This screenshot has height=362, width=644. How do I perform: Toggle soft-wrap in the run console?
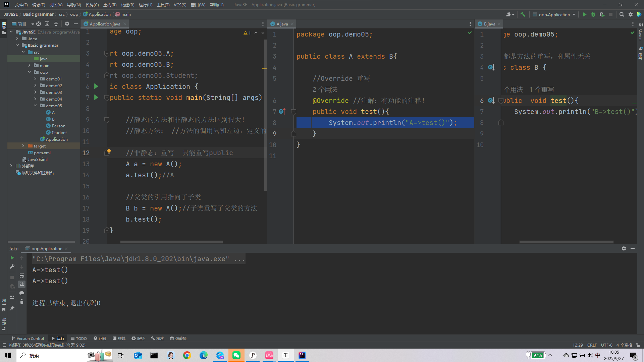click(x=22, y=276)
